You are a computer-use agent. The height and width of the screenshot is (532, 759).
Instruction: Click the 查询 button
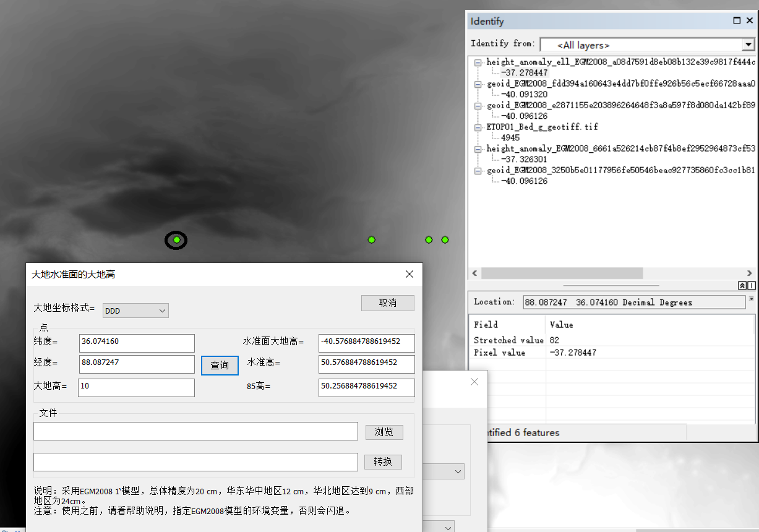click(x=220, y=365)
